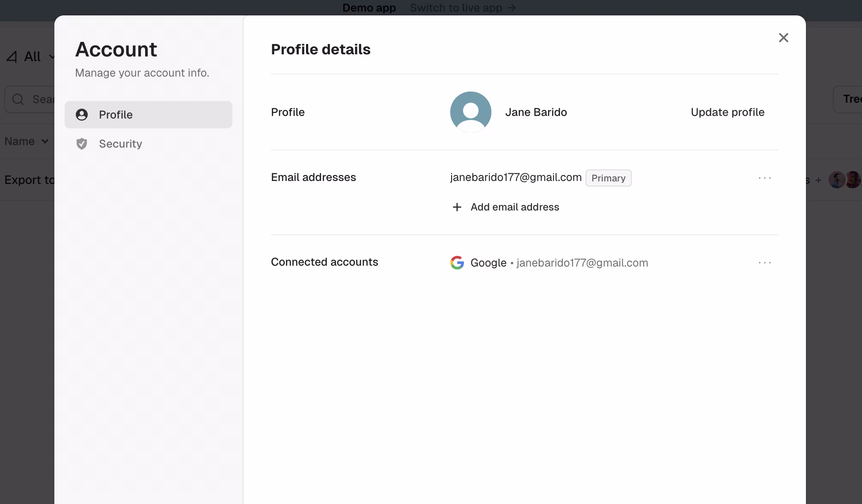
Task: Close the Account dialog with X
Action: (x=783, y=38)
